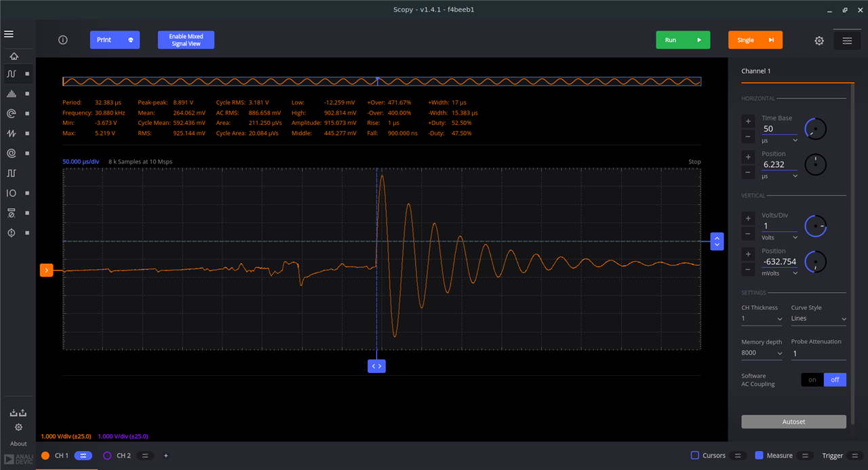Enable the Cursors checkbox
The width and height of the screenshot is (868, 470).
pyautogui.click(x=695, y=456)
